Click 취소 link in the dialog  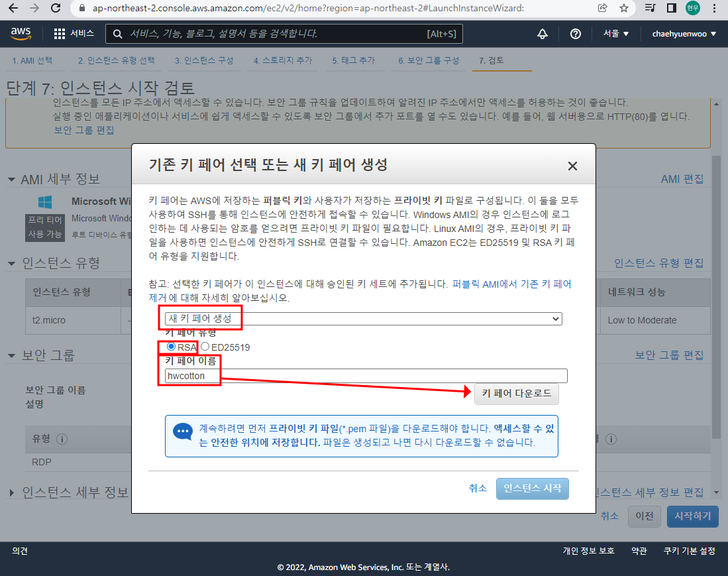click(478, 489)
